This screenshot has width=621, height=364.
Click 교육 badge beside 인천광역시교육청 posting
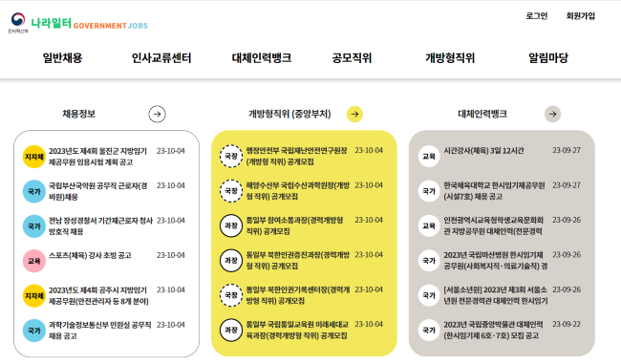click(x=429, y=225)
